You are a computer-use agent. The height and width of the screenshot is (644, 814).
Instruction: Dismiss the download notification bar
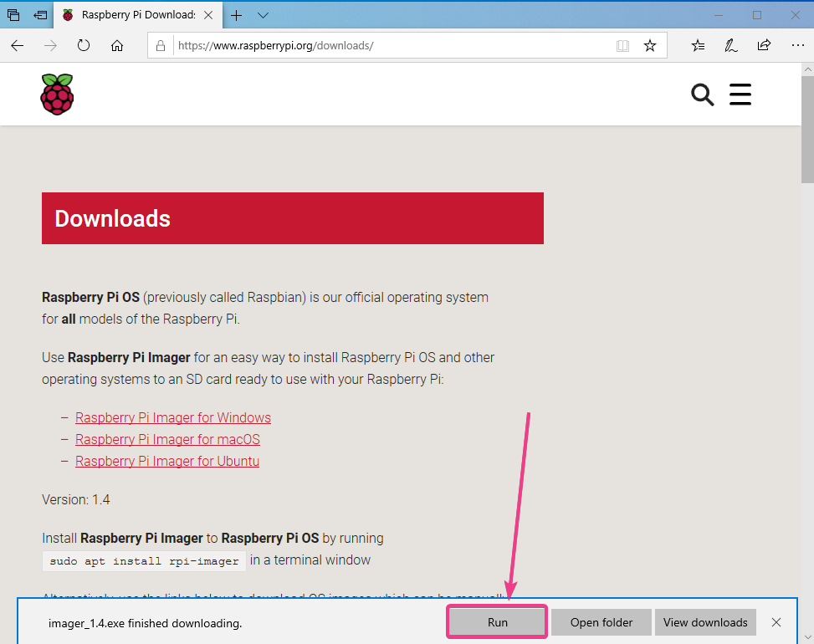pos(776,622)
